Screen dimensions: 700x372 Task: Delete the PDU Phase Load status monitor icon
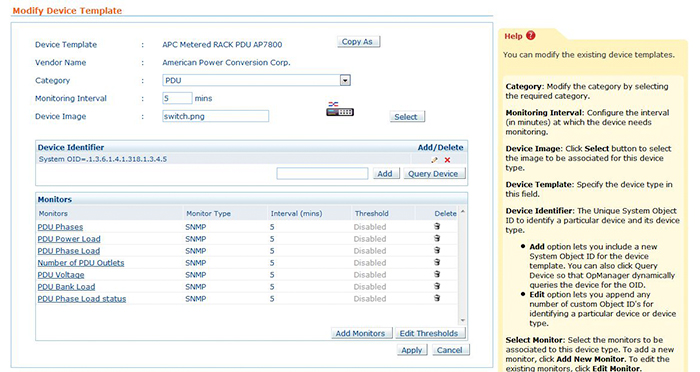pyautogui.click(x=437, y=298)
